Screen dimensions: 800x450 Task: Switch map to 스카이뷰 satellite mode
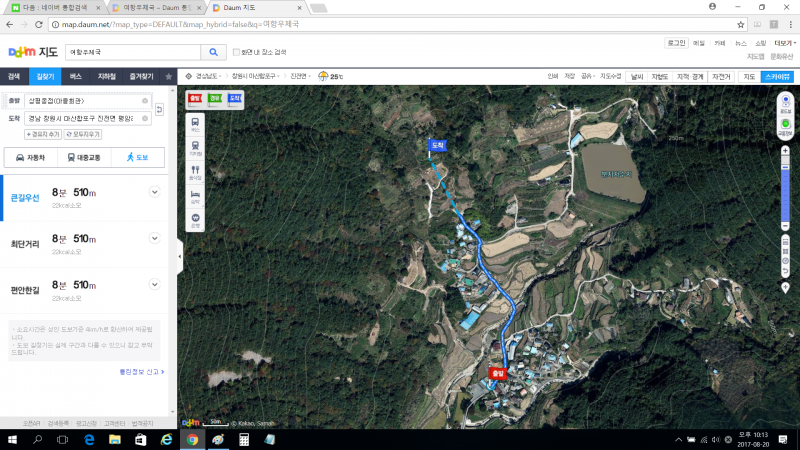point(777,76)
